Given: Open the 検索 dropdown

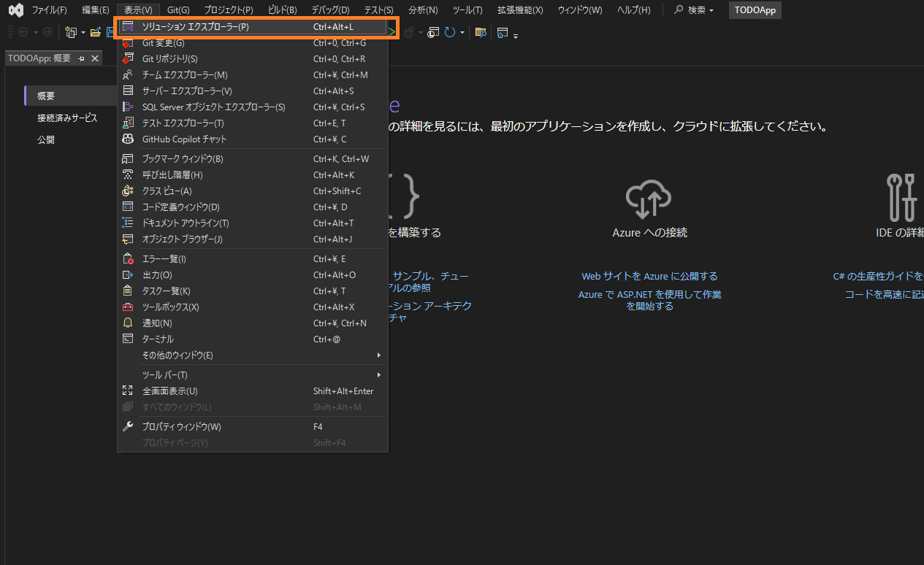Looking at the screenshot, I should (693, 10).
